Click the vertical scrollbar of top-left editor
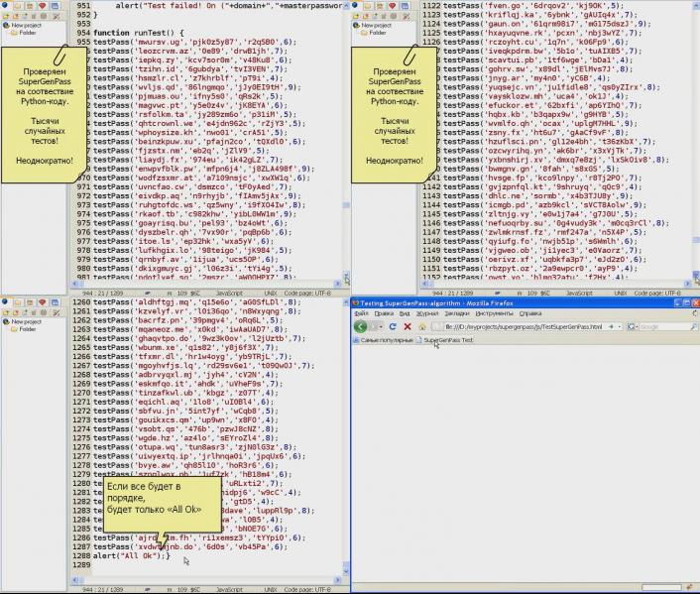 pos(346,143)
